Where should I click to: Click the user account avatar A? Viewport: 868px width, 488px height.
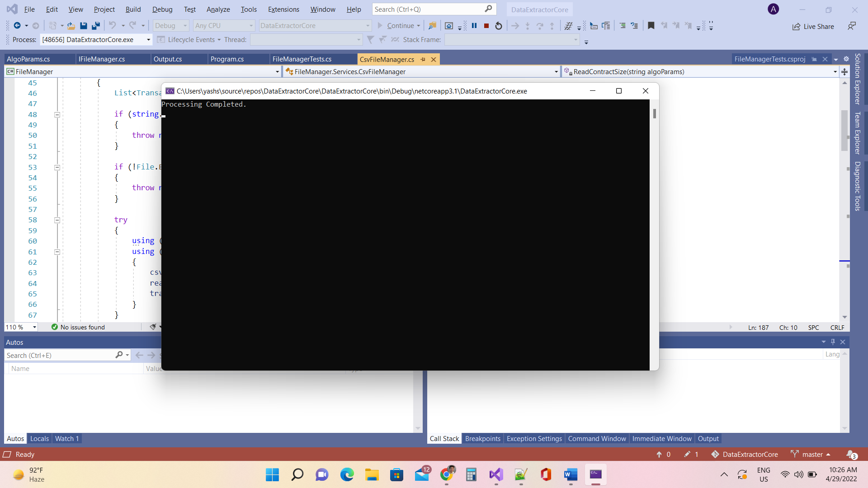pyautogui.click(x=774, y=9)
